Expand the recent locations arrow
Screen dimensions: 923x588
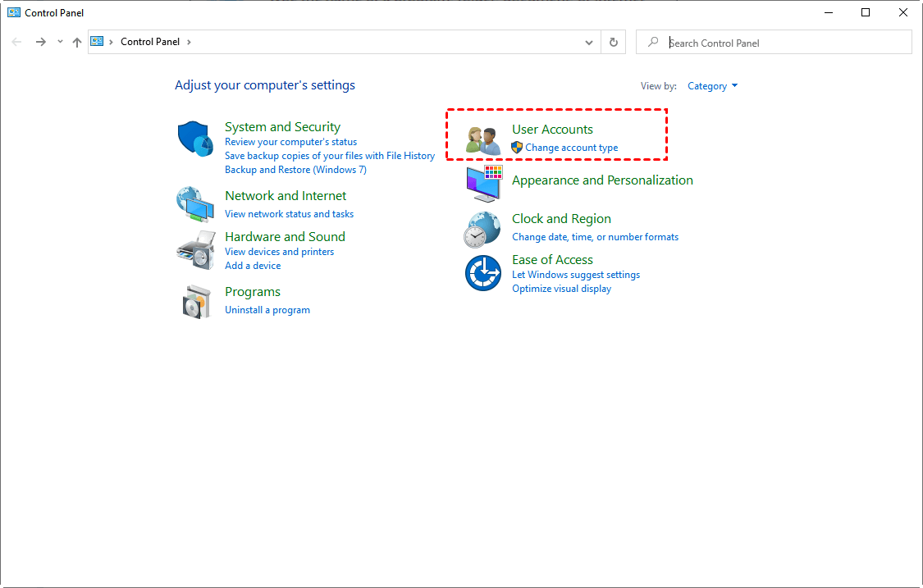(60, 42)
